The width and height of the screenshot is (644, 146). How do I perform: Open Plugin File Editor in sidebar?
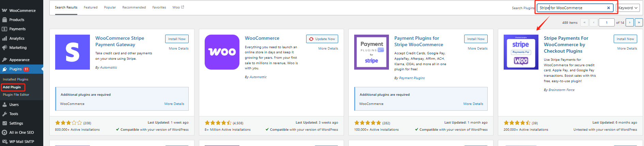[x=16, y=95]
